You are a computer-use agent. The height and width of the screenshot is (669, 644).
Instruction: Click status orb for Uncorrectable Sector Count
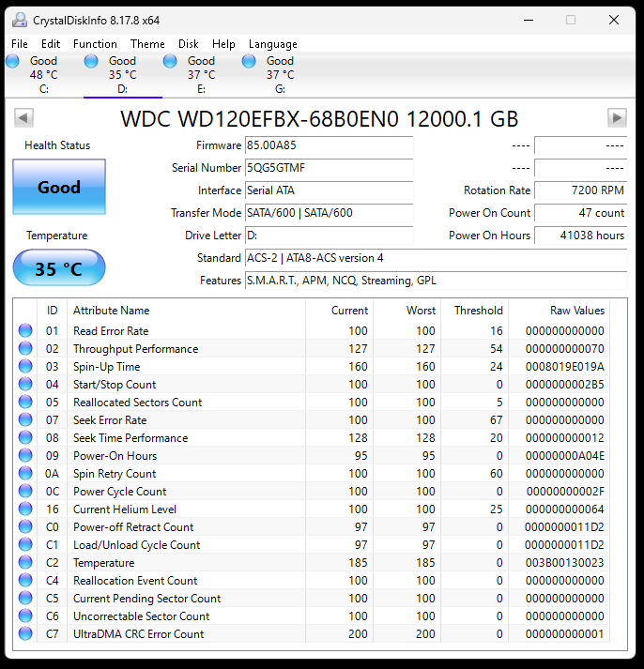25,616
